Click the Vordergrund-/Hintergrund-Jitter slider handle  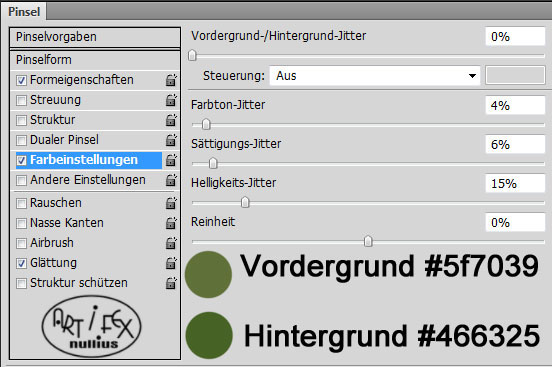[192, 55]
